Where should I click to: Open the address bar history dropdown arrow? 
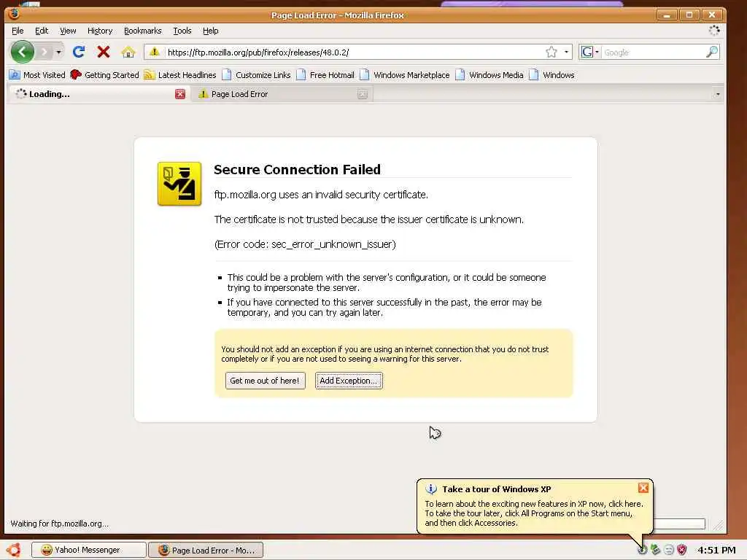coord(566,52)
